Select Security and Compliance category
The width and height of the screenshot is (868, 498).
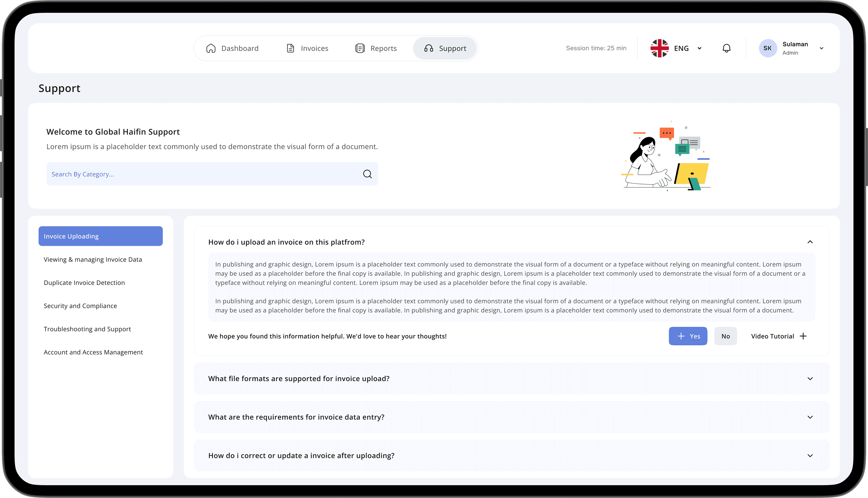pos(80,306)
